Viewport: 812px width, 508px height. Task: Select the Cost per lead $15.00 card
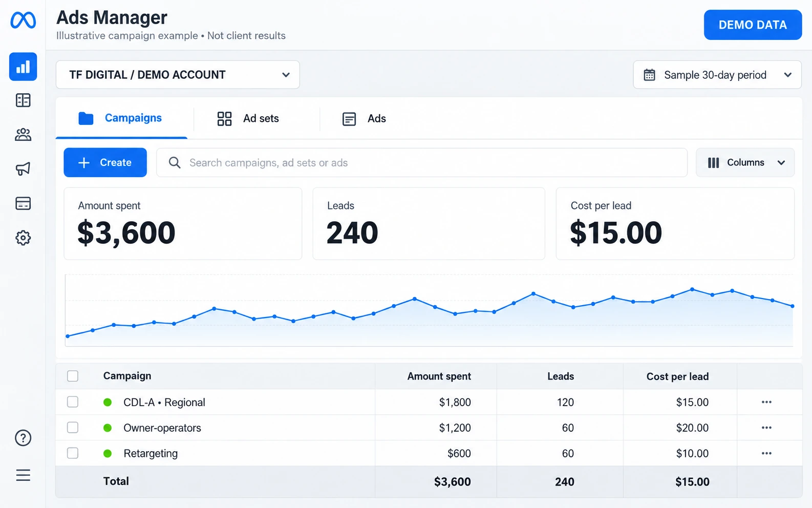675,223
